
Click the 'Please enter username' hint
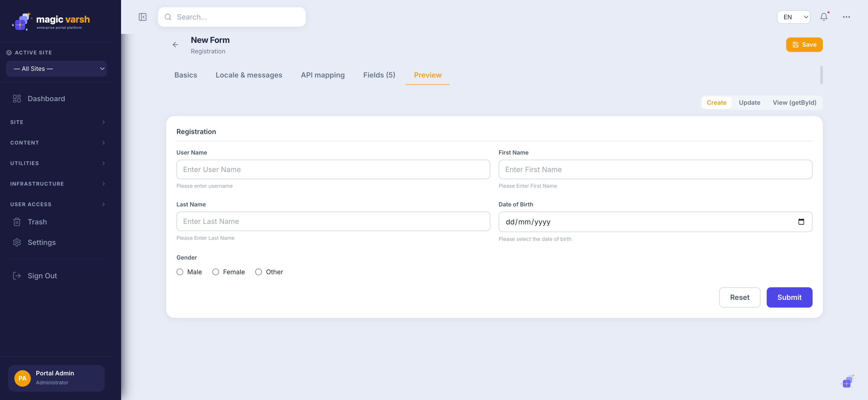pyautogui.click(x=204, y=186)
